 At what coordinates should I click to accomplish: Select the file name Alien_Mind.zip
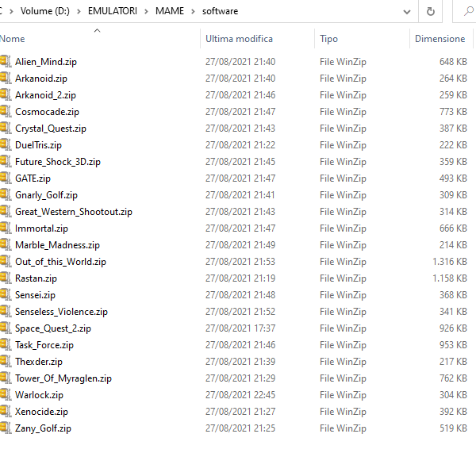pos(46,62)
